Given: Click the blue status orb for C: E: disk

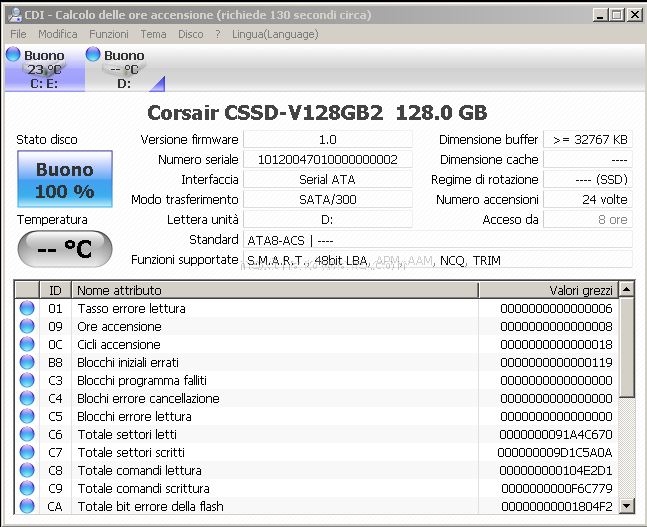Looking at the screenshot, I should (13, 54).
